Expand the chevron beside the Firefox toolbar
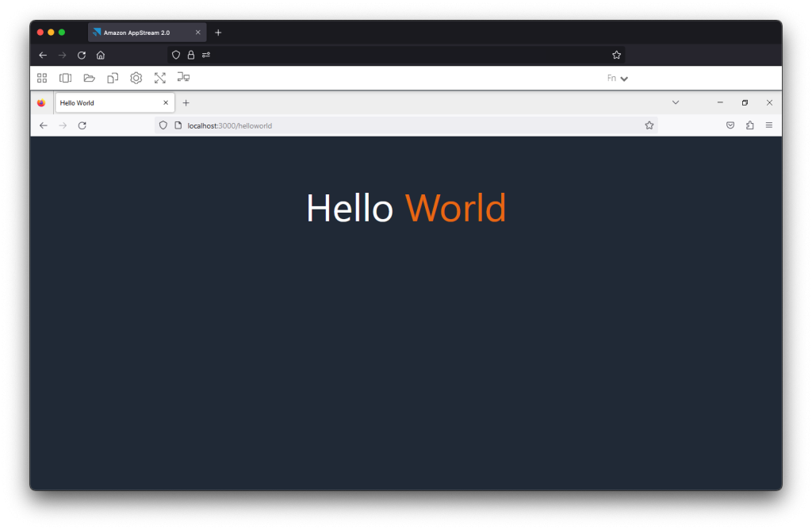 676,102
